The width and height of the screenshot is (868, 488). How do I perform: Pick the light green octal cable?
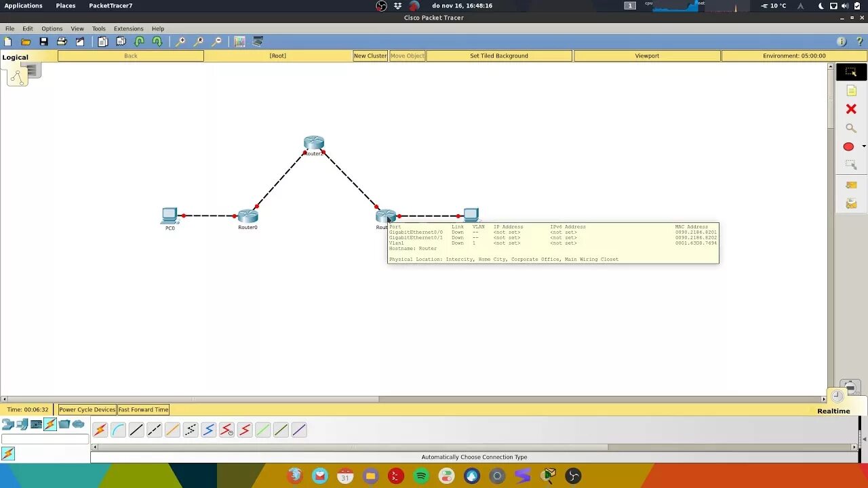click(262, 430)
